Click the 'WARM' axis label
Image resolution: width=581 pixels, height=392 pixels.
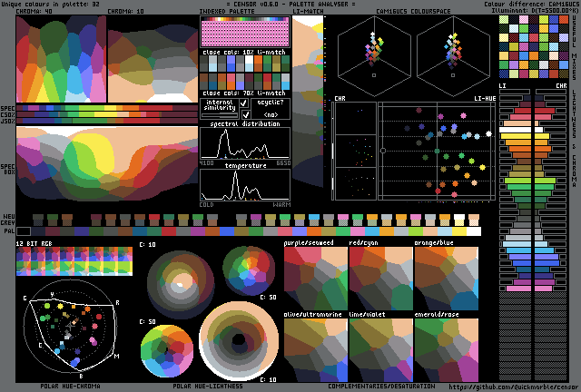[282, 204]
